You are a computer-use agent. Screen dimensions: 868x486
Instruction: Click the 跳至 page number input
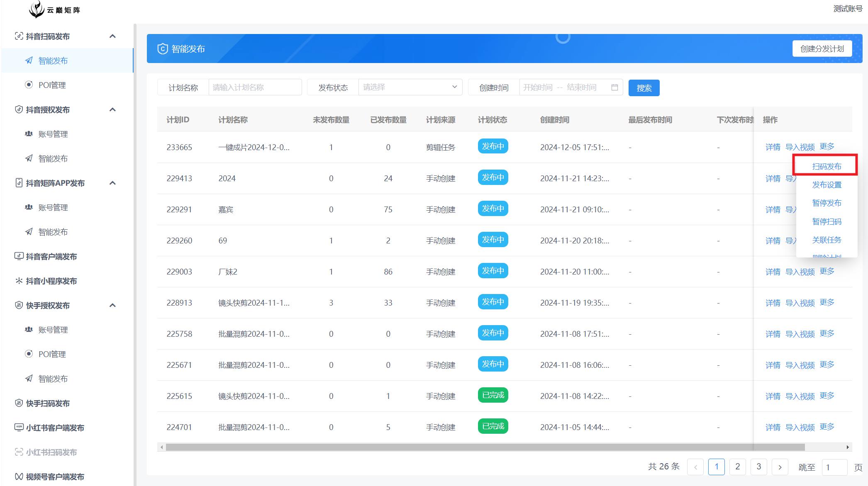[x=834, y=467]
